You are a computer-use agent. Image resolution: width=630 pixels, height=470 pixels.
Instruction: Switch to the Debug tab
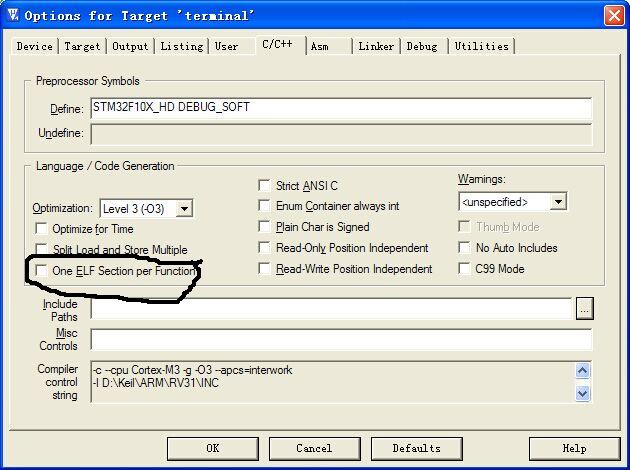coord(422,47)
